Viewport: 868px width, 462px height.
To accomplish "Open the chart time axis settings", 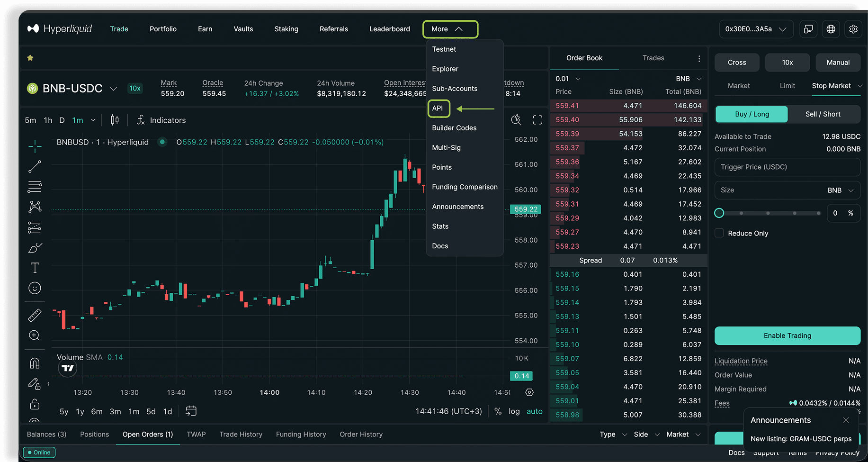I will pyautogui.click(x=529, y=392).
